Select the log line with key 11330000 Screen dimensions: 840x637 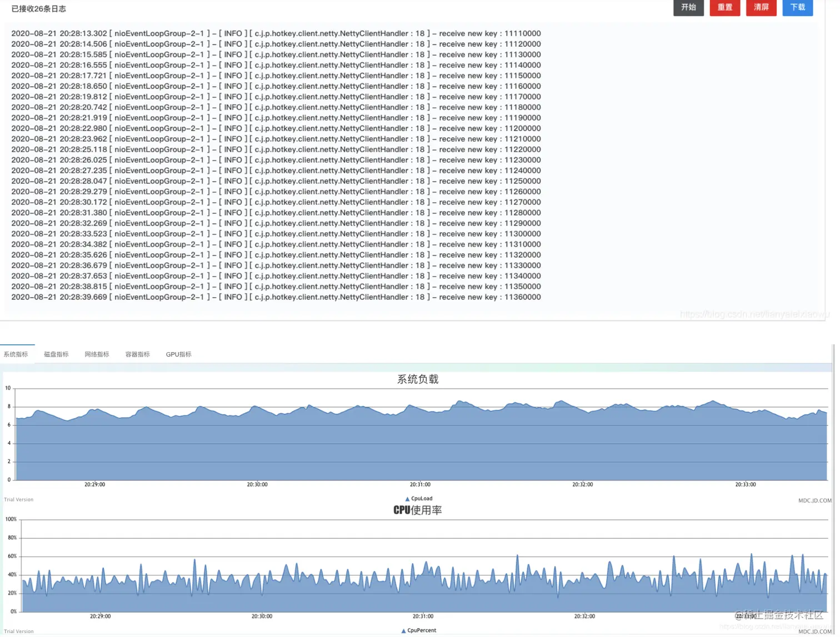tap(276, 265)
